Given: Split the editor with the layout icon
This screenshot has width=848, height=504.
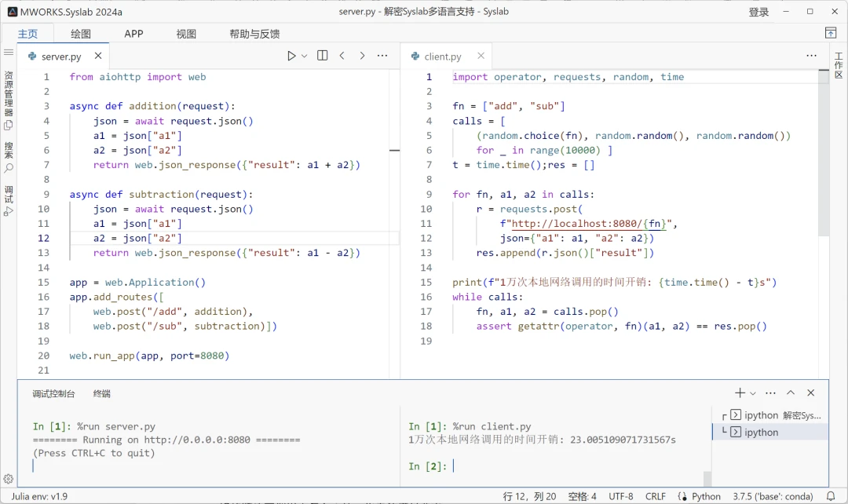Looking at the screenshot, I should pyautogui.click(x=323, y=55).
